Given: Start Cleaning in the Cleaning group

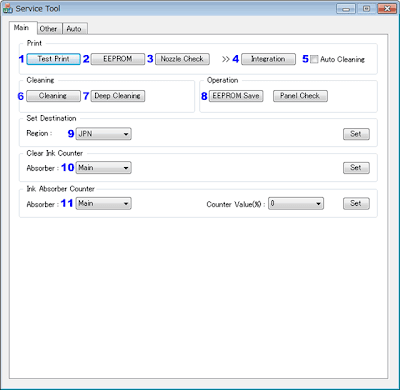Looking at the screenshot, I should tap(53, 96).
